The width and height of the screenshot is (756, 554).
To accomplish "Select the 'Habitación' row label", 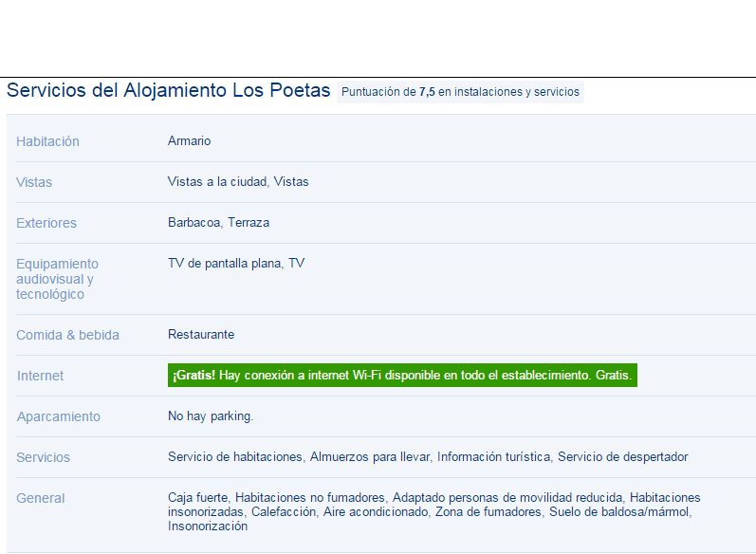I will click(x=47, y=141).
